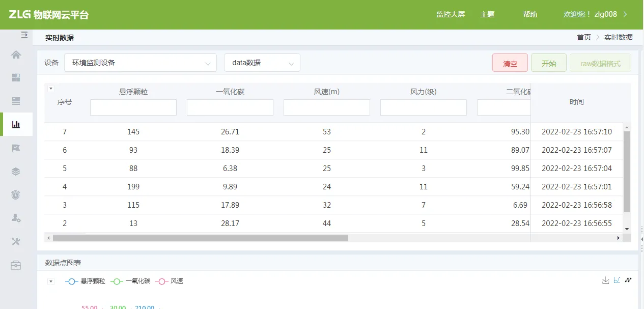Viewport: 644px width, 309px height.
Task: Click the flag icon in sidebar
Action: point(16,148)
